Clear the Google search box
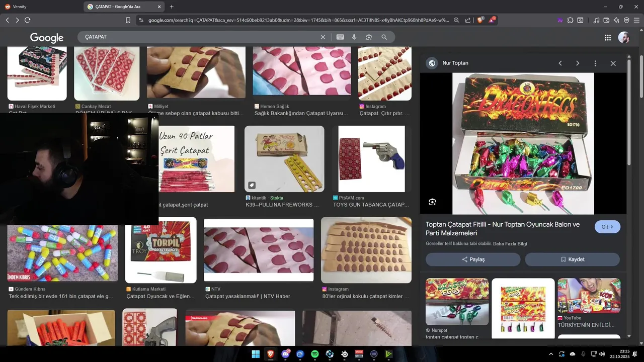The width and height of the screenshot is (644, 362). (323, 37)
